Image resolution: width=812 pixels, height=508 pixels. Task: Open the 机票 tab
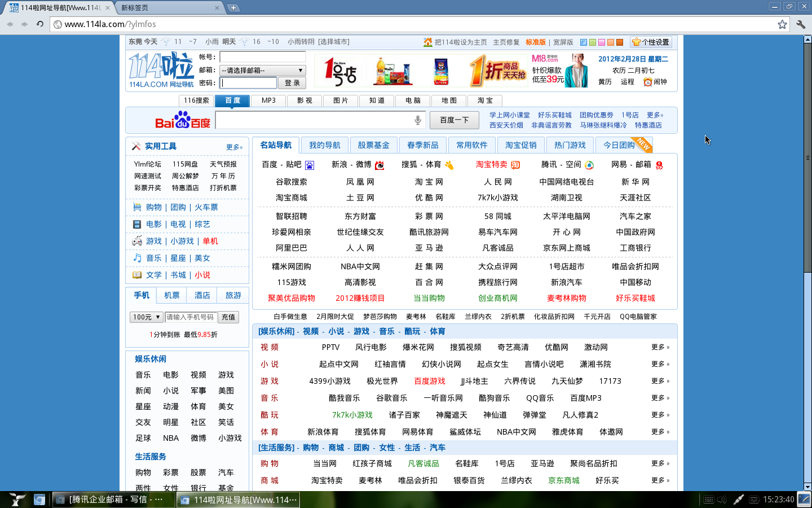pos(172,295)
